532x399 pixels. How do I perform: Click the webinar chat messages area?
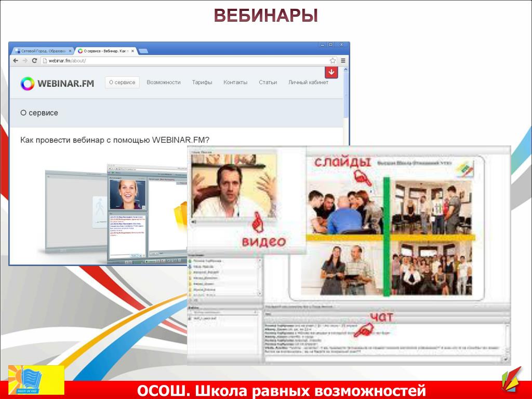[x=385, y=339]
